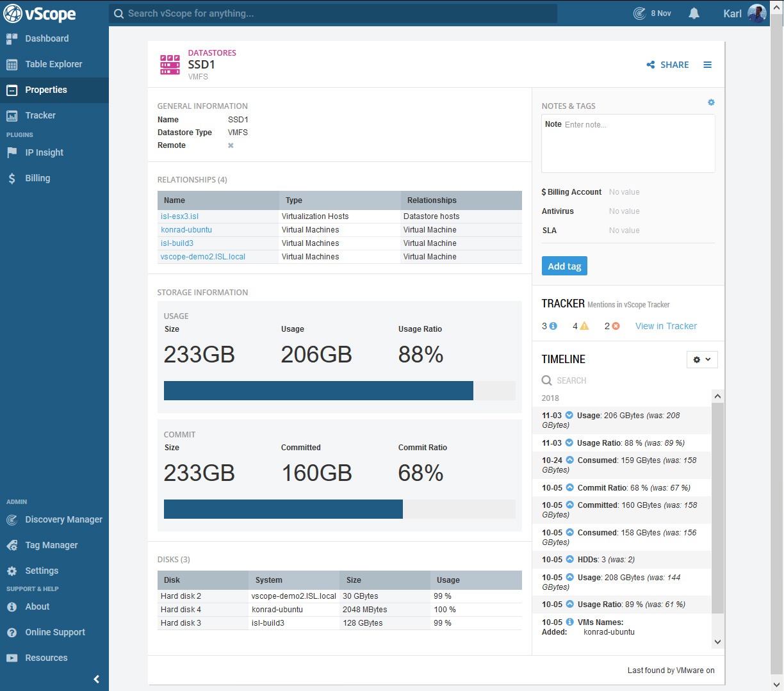Click the Remote false cross mark
Image resolution: width=784 pixels, height=691 pixels.
pyautogui.click(x=231, y=145)
